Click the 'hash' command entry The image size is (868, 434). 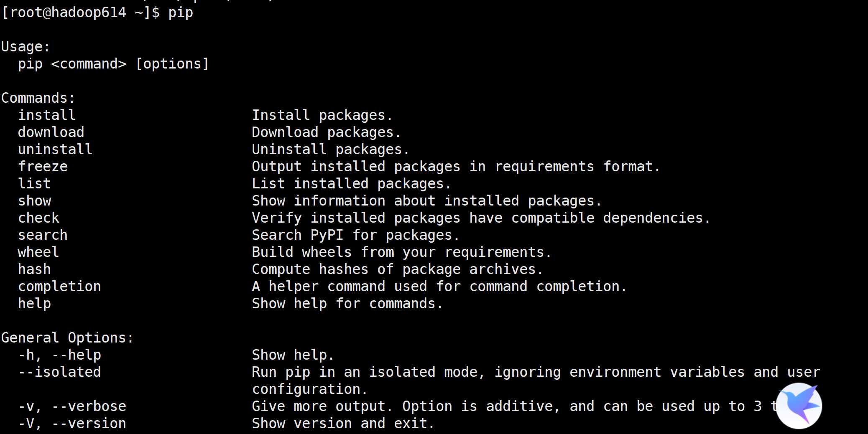34,269
